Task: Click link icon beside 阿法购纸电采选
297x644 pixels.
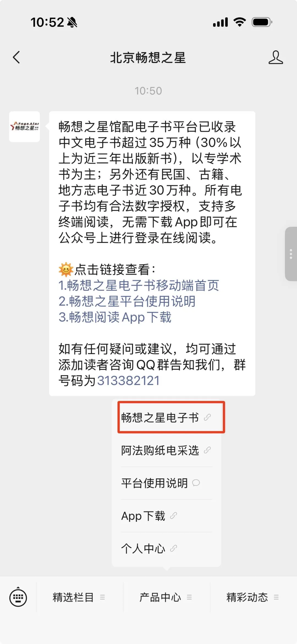Action: [207, 450]
